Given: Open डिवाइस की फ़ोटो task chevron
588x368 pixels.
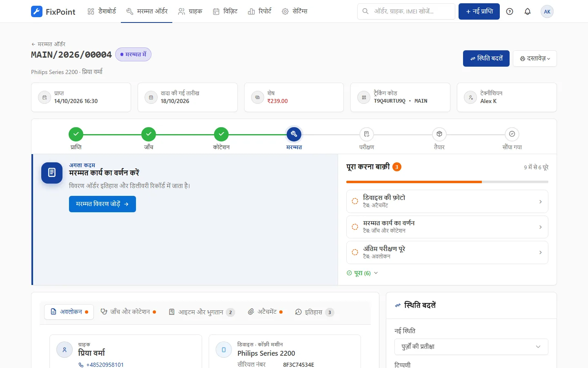Looking at the screenshot, I should tap(540, 202).
